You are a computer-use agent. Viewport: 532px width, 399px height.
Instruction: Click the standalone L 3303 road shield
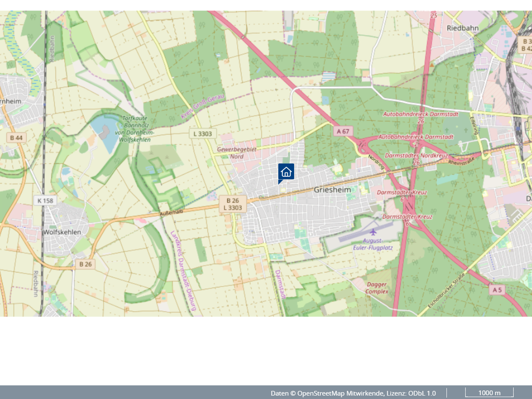pyautogui.click(x=203, y=134)
